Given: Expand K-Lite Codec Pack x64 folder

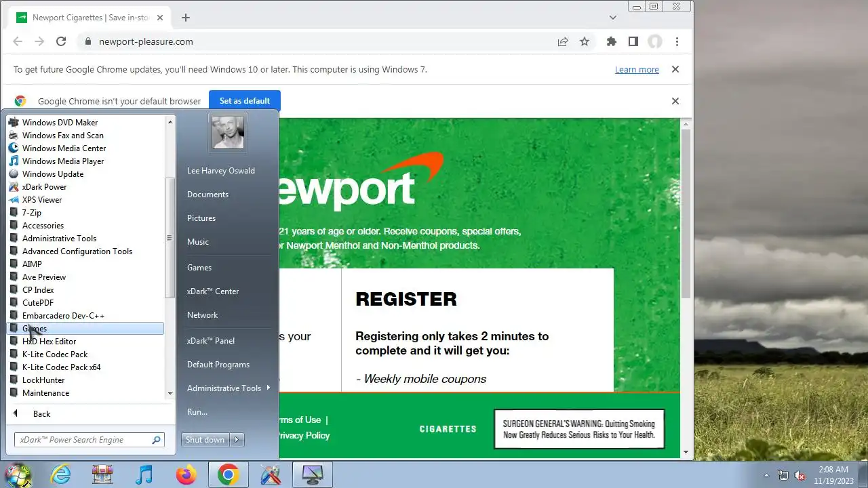Looking at the screenshot, I should (85, 367).
